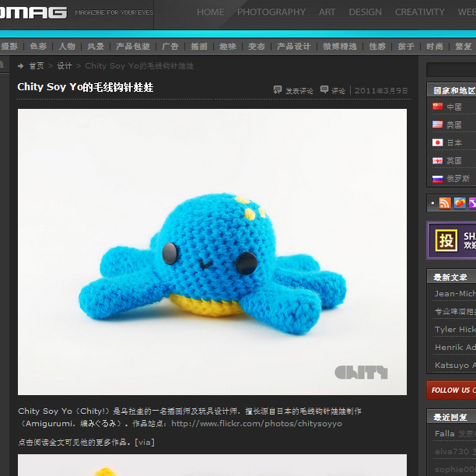
Task: Open the Falla recent comment
Action: pyautogui.click(x=444, y=433)
